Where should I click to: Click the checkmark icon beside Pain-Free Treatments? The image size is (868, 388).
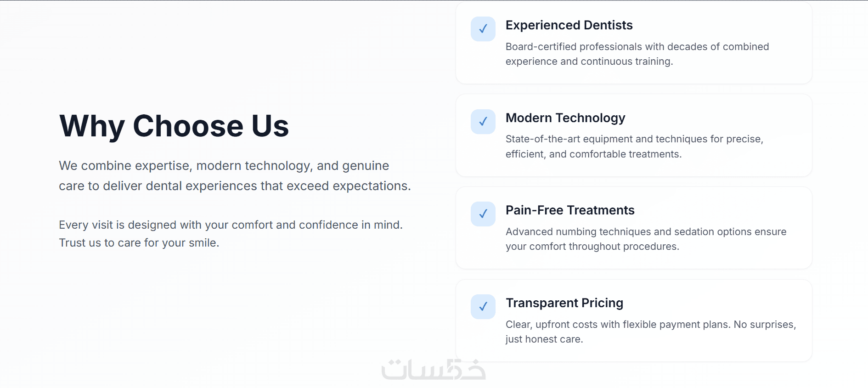[483, 214]
